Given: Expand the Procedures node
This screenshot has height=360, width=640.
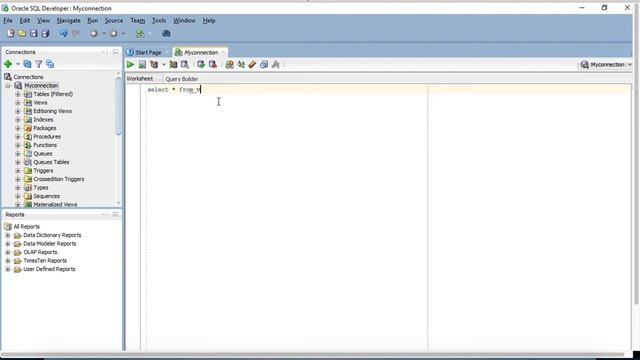Looking at the screenshot, I should click(x=18, y=136).
